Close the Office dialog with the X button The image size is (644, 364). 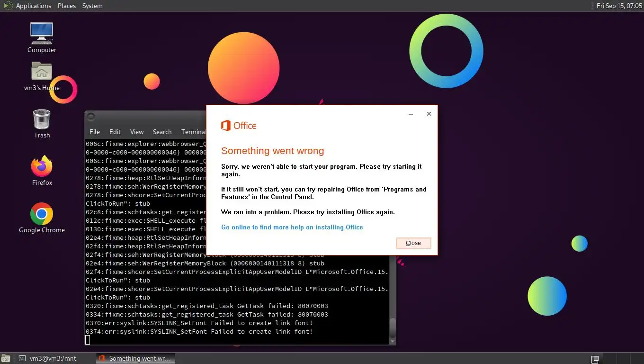pos(429,114)
